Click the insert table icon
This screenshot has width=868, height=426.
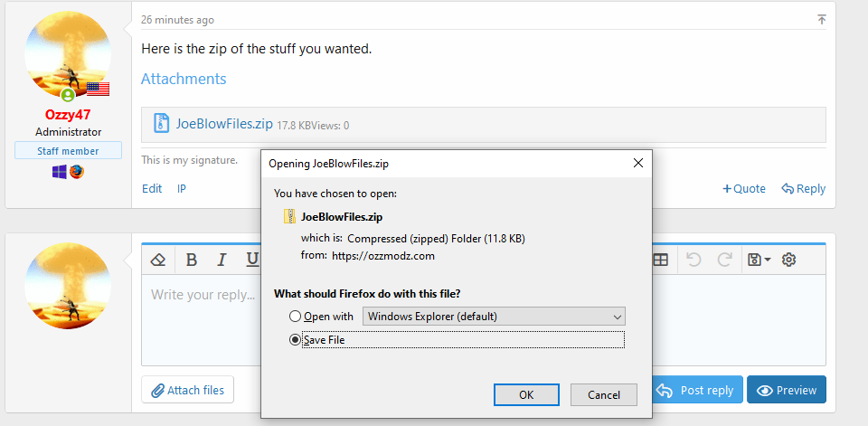(x=661, y=260)
